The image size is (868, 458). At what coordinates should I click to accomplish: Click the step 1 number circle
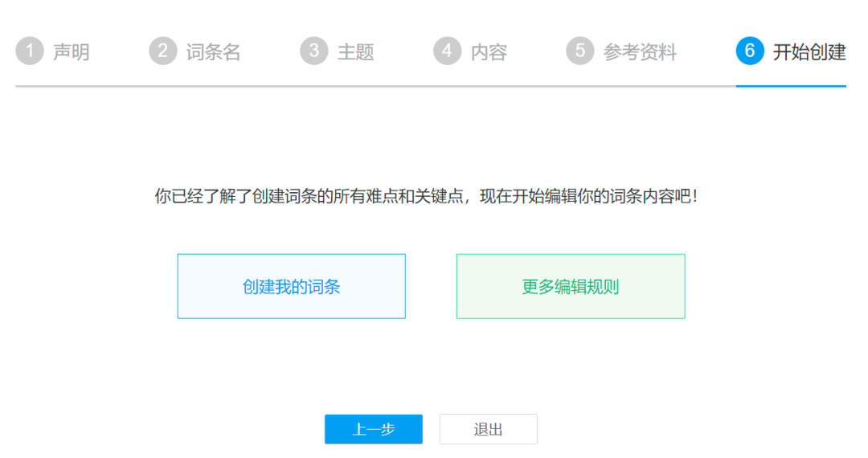[x=29, y=51]
